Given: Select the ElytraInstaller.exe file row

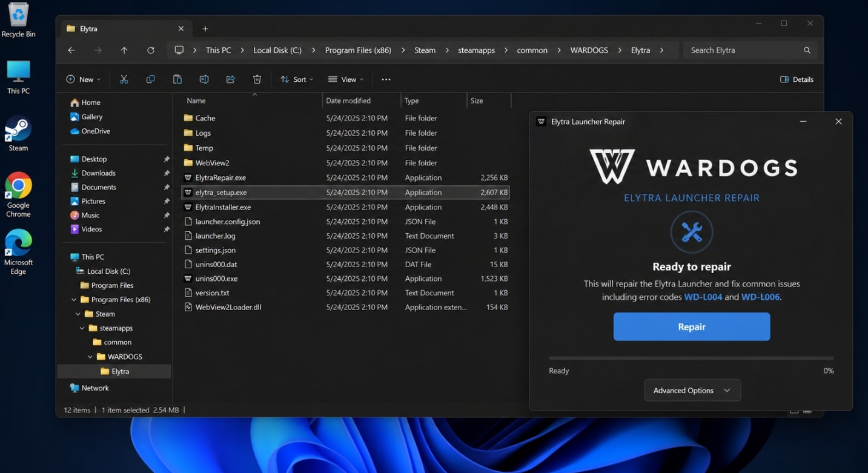Looking at the screenshot, I should click(345, 207).
